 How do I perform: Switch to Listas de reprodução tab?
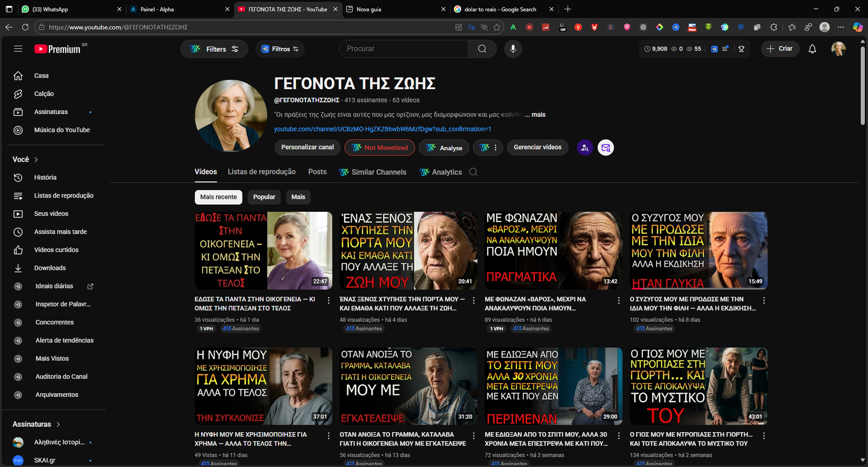coord(261,172)
